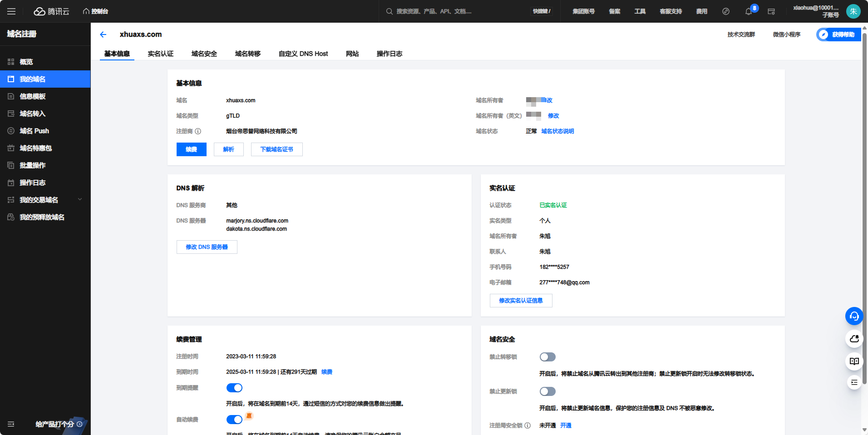Open 备案 top menu
This screenshot has height=435, width=868.
(x=615, y=11)
